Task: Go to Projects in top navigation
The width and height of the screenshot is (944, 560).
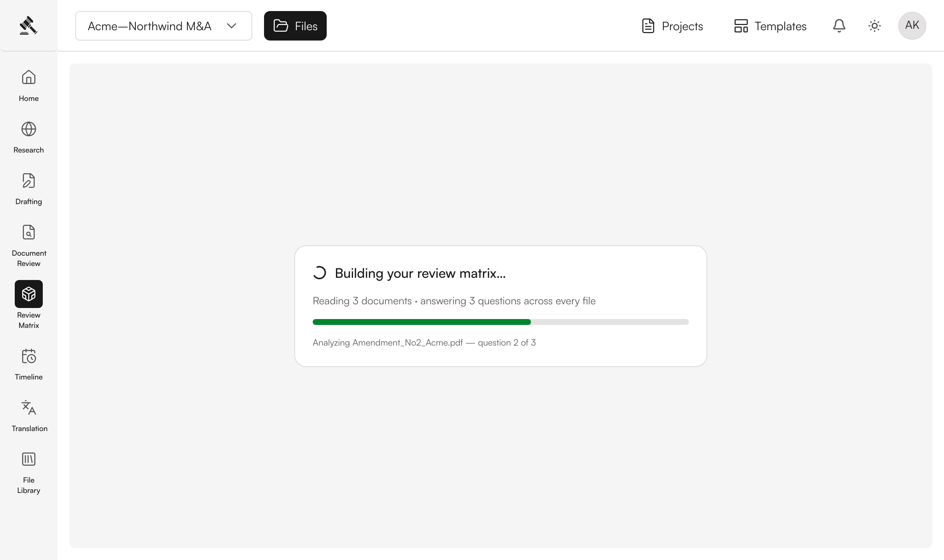Action: click(672, 26)
